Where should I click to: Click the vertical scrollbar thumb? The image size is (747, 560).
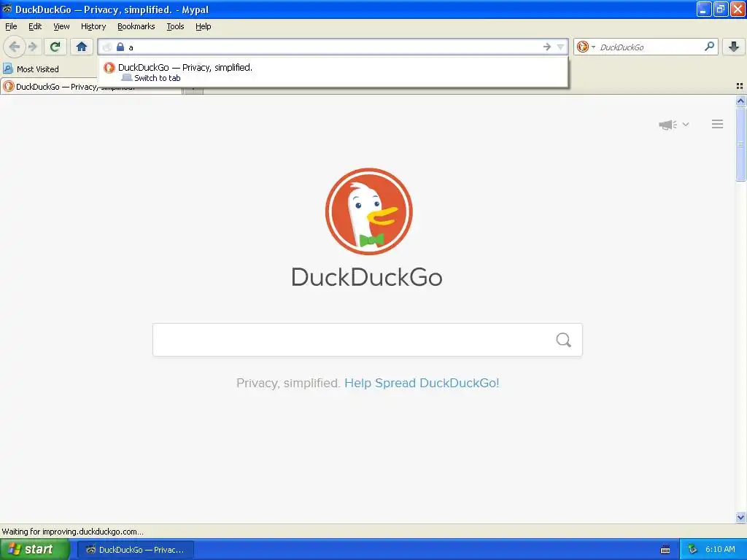pyautogui.click(x=740, y=144)
